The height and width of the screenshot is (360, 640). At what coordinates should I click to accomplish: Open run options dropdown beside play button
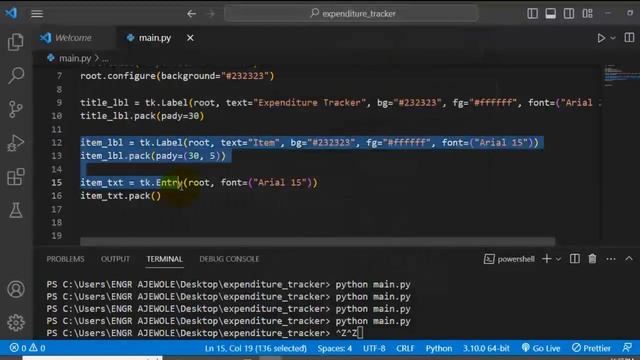(x=613, y=38)
